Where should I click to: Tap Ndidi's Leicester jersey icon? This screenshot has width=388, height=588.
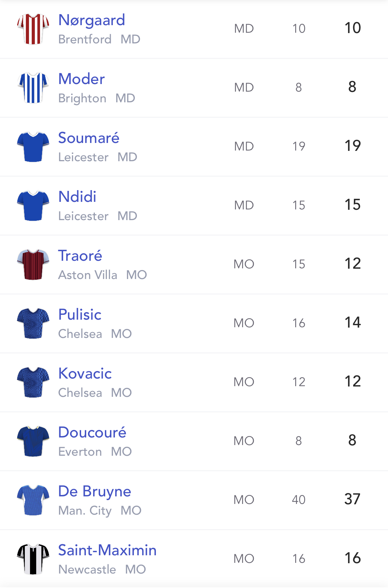pos(33,206)
